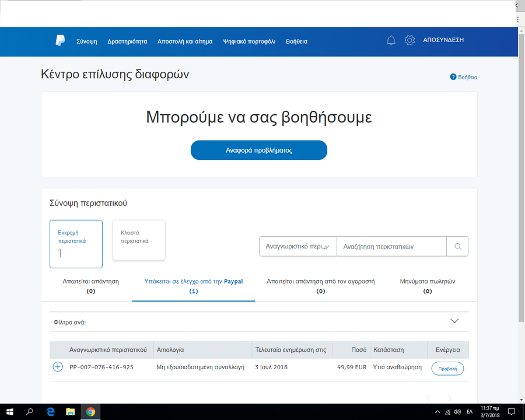Open Windows taskbar search

click(x=30, y=412)
